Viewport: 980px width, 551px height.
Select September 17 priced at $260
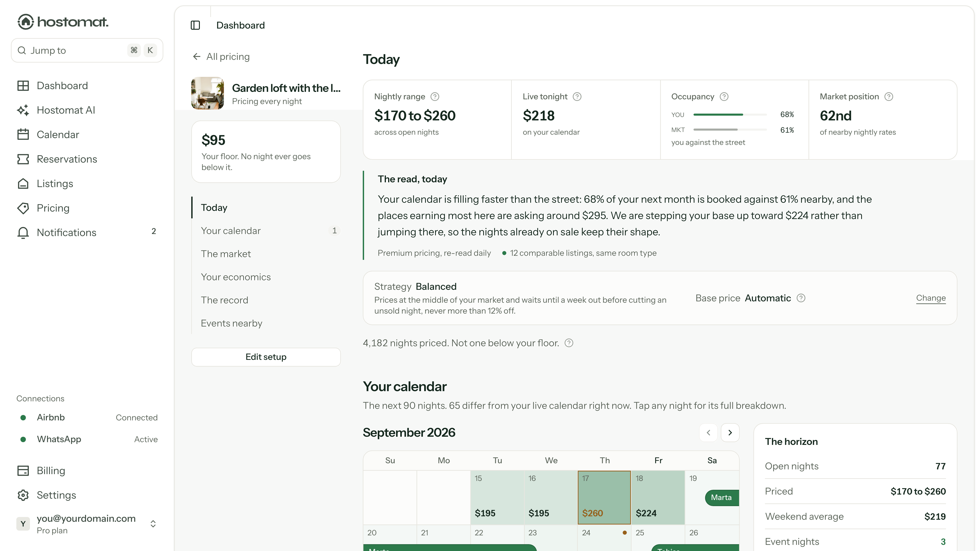pos(604,497)
